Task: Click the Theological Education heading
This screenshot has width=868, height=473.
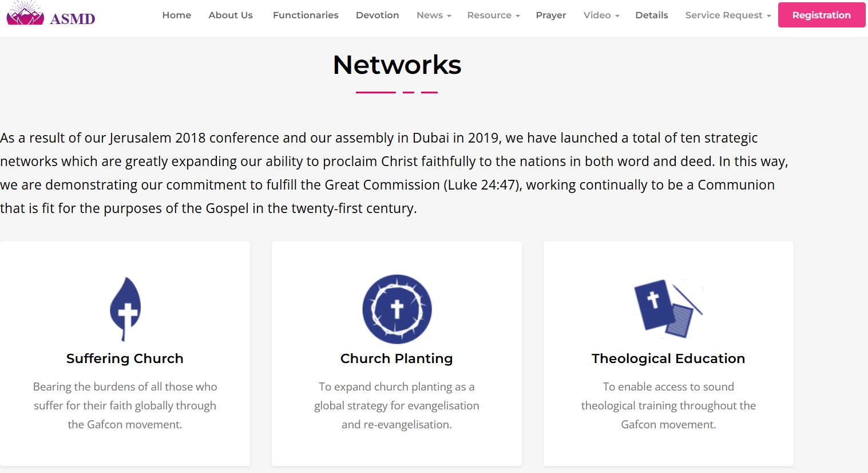Action: pos(668,358)
